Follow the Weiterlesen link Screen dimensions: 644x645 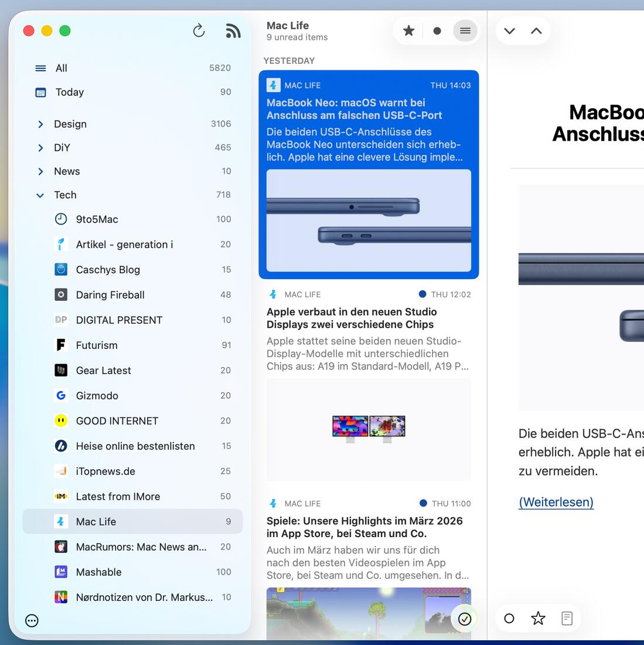click(556, 503)
